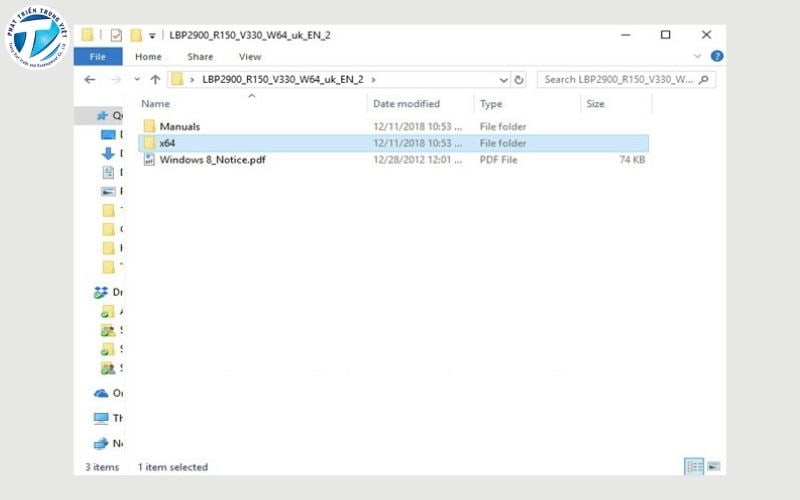Viewport: 800px width, 500px height.
Task: Open the File menu tab
Action: (x=98, y=57)
